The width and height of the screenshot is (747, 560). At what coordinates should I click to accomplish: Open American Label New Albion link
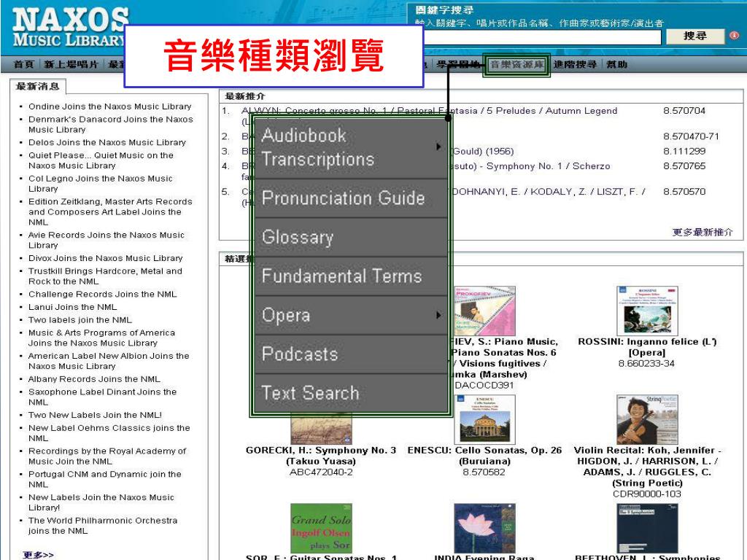point(109,361)
